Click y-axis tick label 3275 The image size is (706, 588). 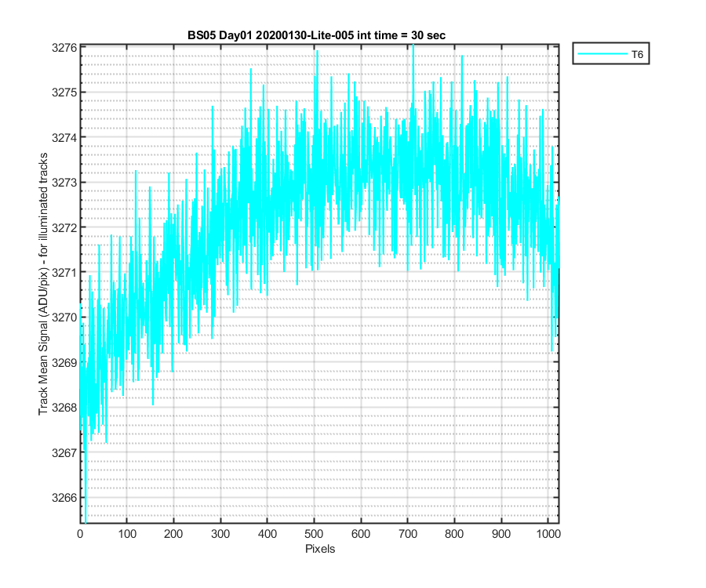coord(64,93)
